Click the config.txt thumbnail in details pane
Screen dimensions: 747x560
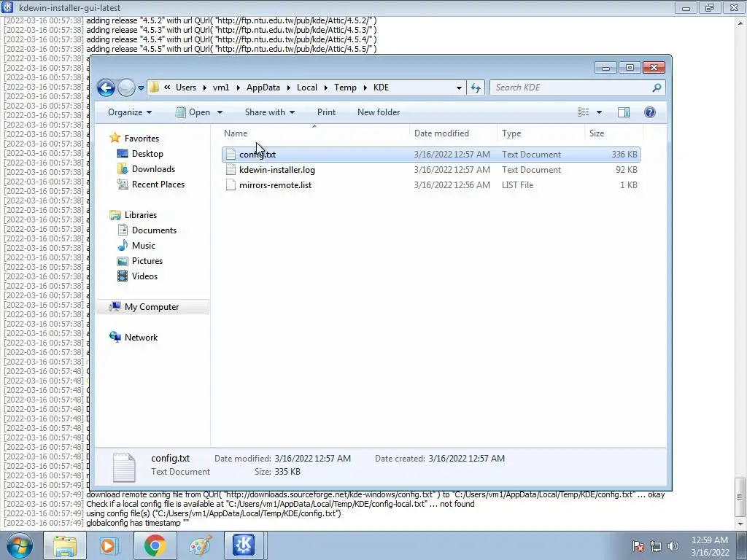[124, 467]
